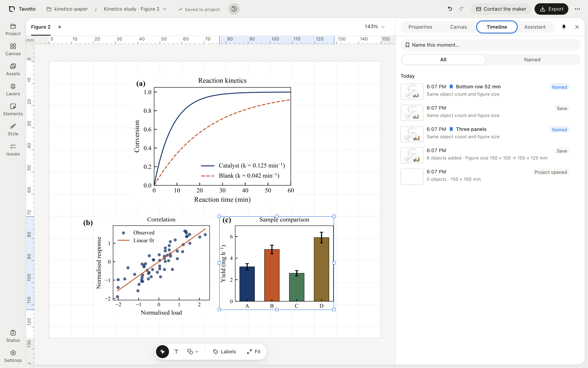Open the shapes tool dropdown
Image resolution: width=588 pixels, height=368 pixels.
pyautogui.click(x=193, y=351)
